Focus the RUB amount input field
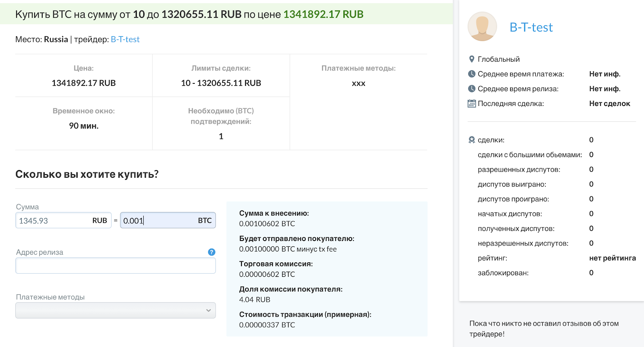The height and width of the screenshot is (347, 644). 54,221
